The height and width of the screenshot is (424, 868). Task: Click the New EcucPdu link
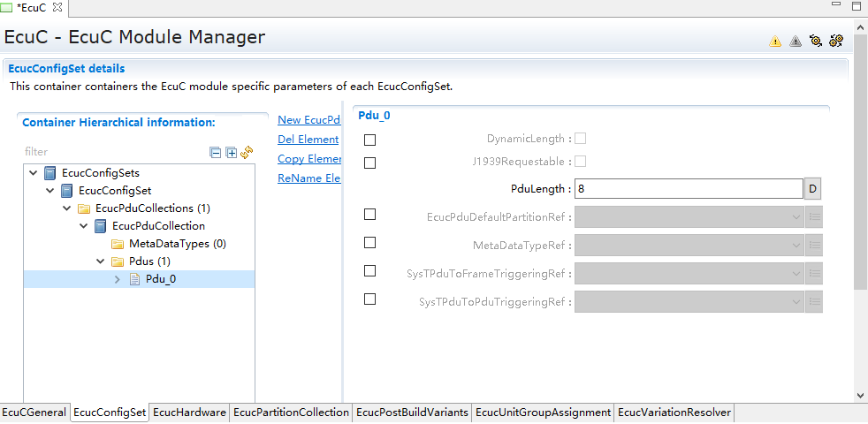tap(308, 120)
